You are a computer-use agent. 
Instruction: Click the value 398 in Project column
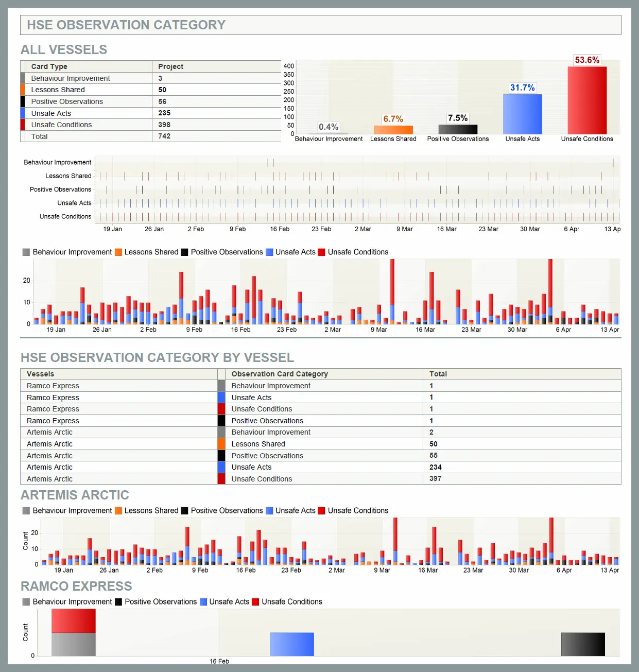point(164,125)
